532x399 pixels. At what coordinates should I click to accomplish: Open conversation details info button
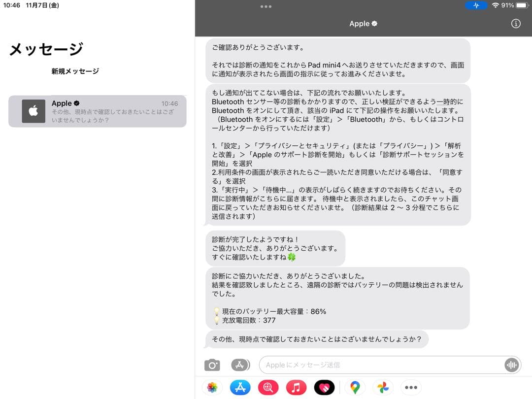click(516, 24)
